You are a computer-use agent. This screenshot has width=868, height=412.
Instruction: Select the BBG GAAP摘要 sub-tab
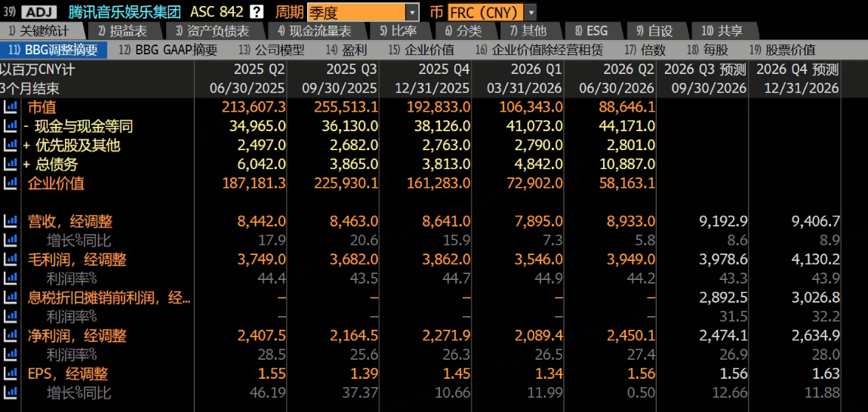point(168,51)
